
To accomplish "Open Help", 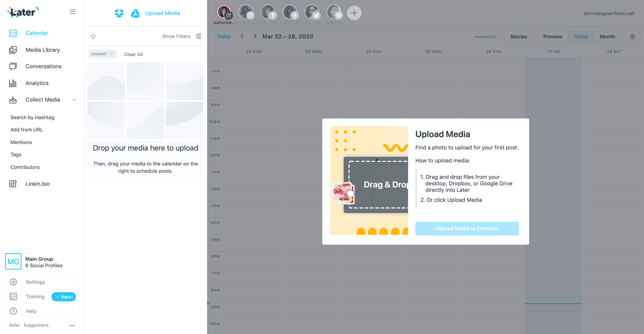I will [x=31, y=311].
